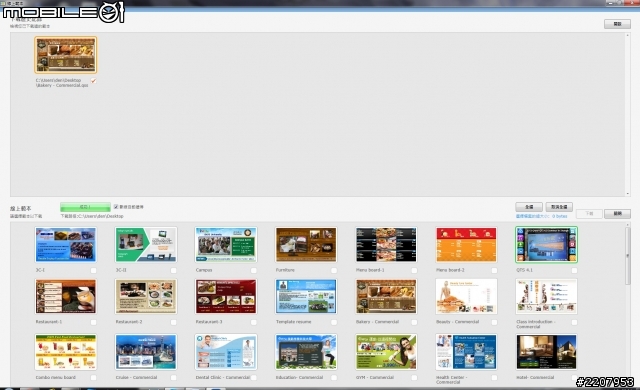
Task: Tick the Dental Clinic - Commercial checkbox
Action: coord(253,378)
